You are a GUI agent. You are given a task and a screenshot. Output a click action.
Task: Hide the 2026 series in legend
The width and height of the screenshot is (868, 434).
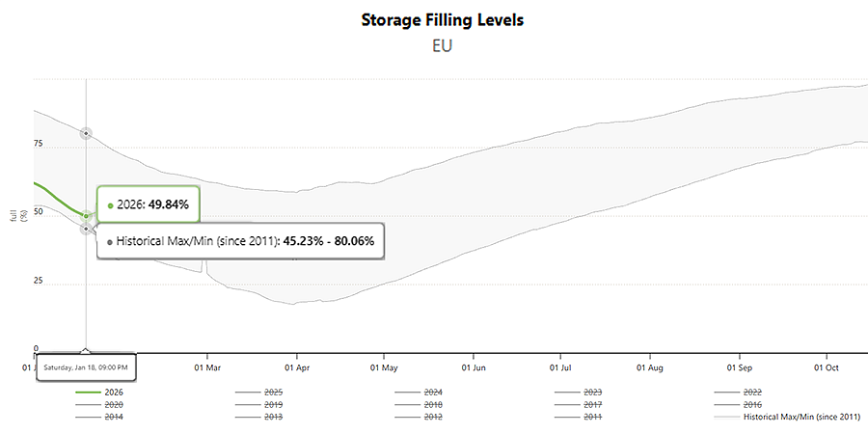tap(114, 393)
